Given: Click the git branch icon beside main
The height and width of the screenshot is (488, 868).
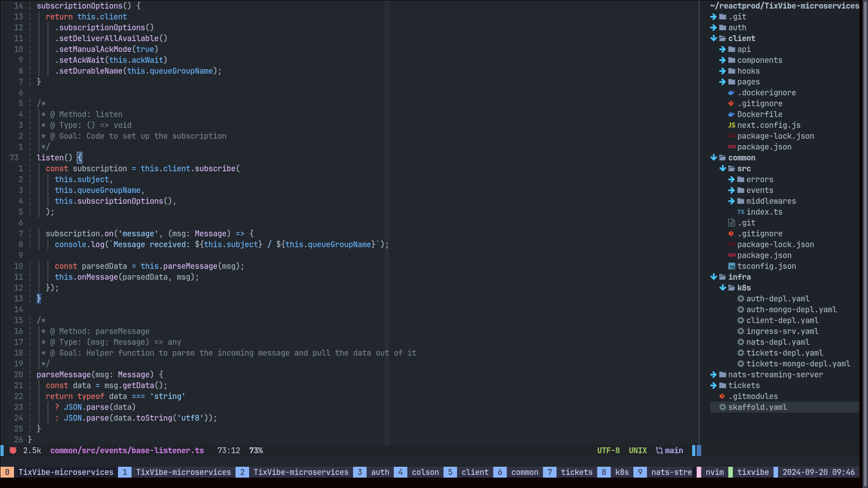Looking at the screenshot, I should (x=659, y=450).
